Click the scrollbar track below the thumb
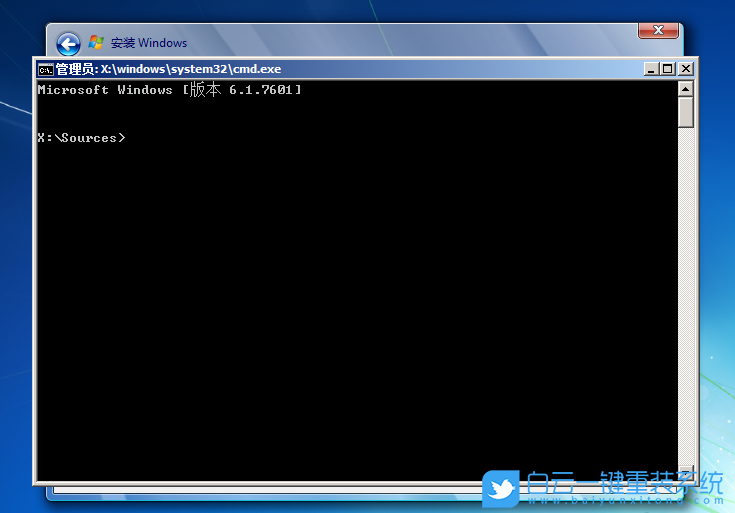The width and height of the screenshot is (735, 513). click(x=685, y=300)
